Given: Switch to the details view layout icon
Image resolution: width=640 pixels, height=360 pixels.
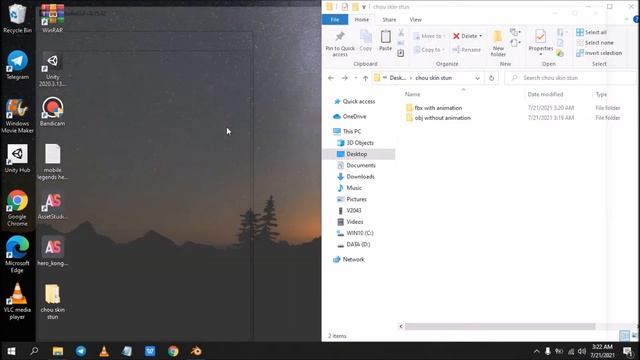Looking at the screenshot, I should point(624,336).
